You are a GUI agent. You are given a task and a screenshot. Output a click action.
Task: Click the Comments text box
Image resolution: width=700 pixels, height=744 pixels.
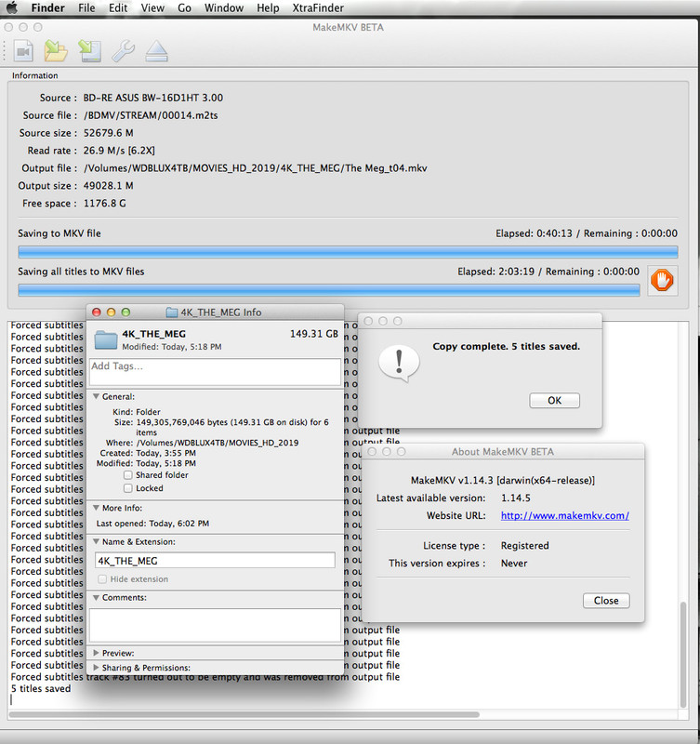pos(215,625)
